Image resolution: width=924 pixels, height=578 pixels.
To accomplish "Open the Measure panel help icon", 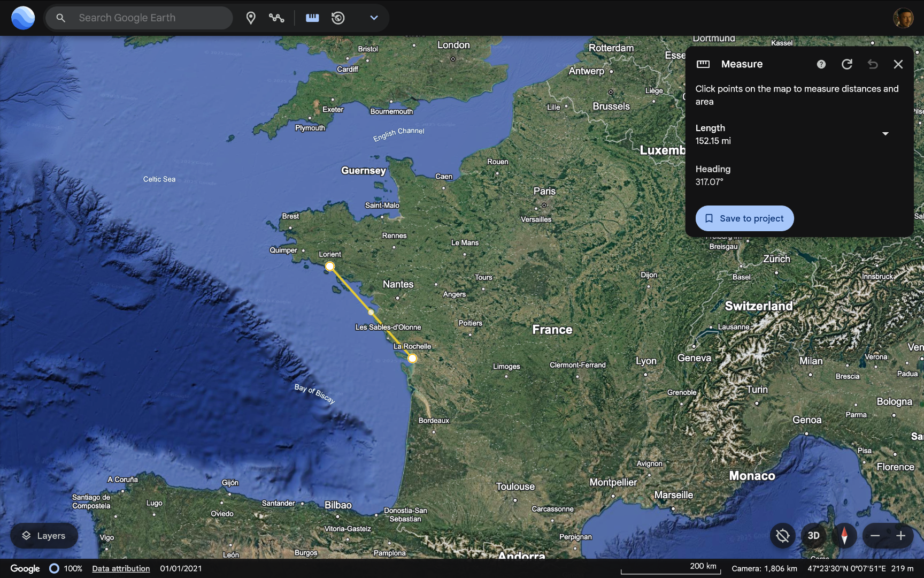I will tap(821, 64).
